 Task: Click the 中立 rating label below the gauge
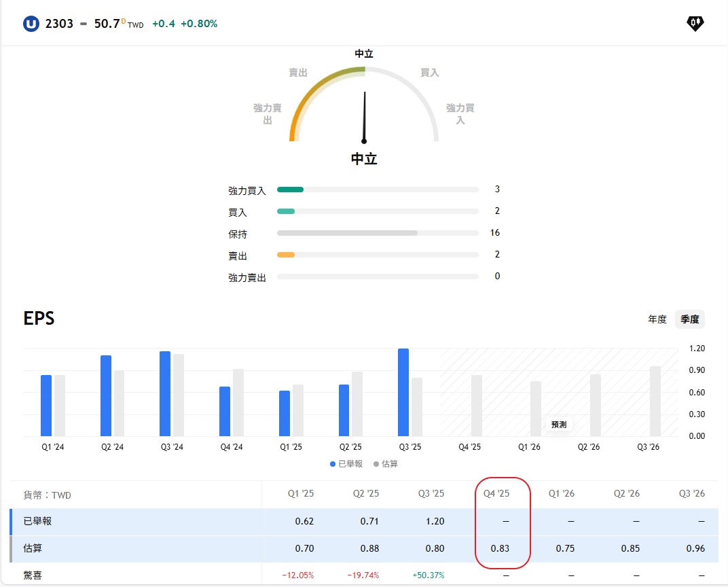click(x=364, y=158)
